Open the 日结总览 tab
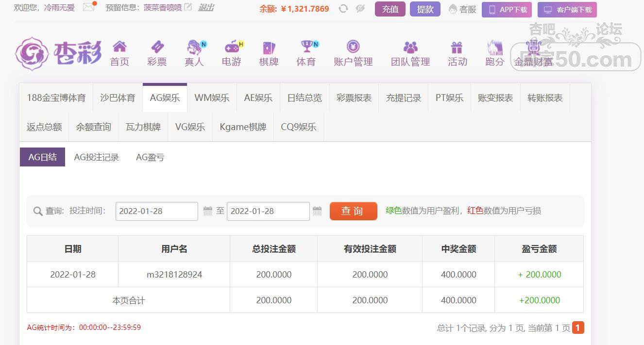The image size is (644, 345). (305, 98)
